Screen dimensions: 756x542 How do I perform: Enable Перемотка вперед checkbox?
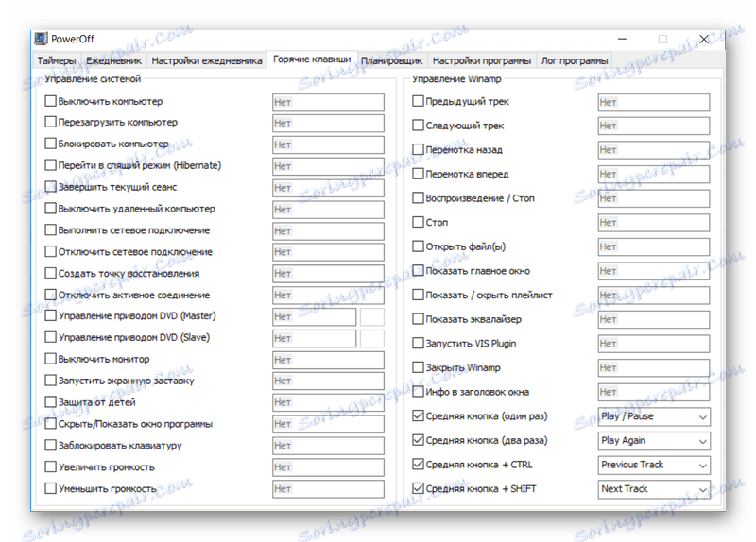pyautogui.click(x=418, y=174)
